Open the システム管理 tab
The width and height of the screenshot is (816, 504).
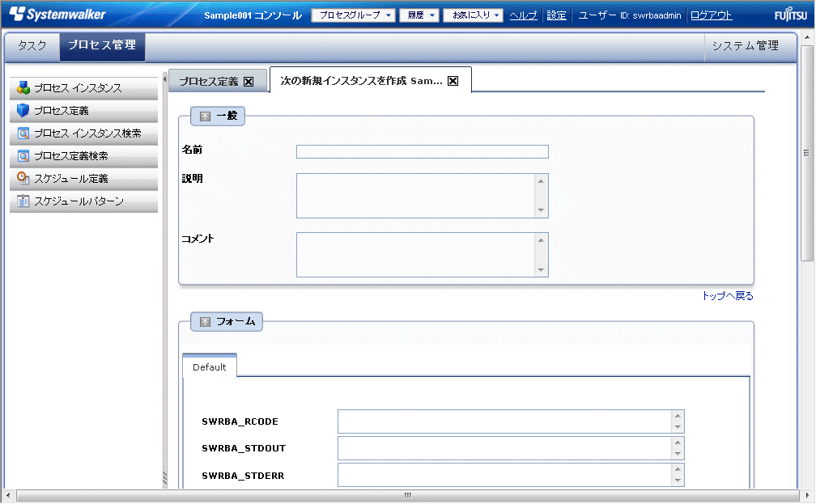(745, 46)
